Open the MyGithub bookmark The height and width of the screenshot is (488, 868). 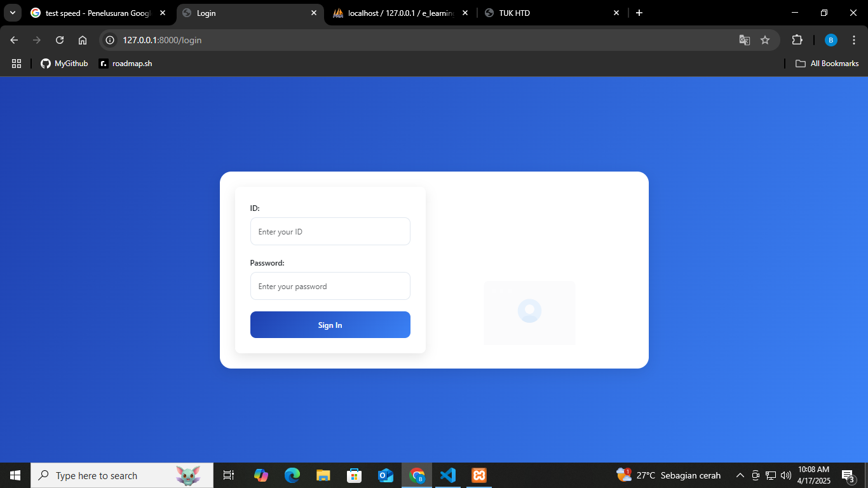64,64
